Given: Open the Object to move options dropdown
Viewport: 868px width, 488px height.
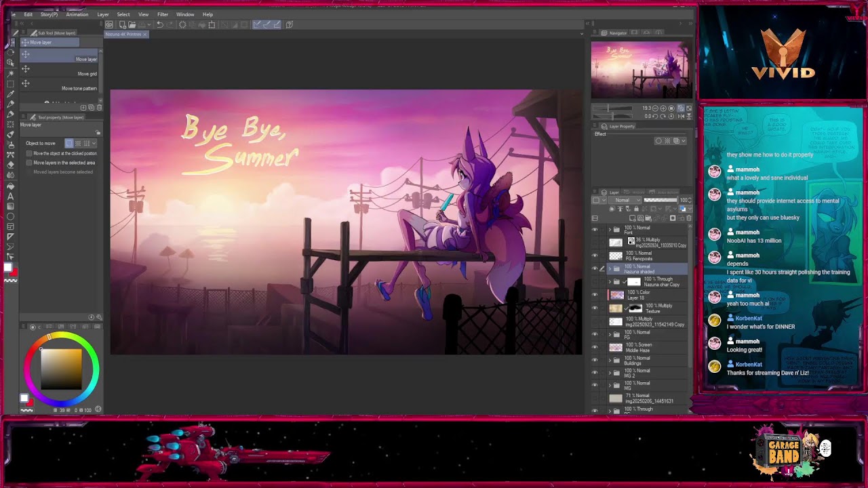Looking at the screenshot, I should 94,143.
